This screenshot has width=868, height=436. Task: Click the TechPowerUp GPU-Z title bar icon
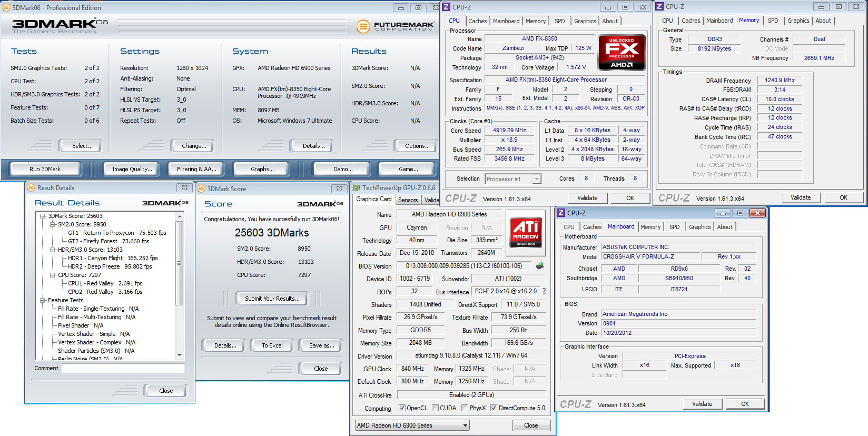tap(357, 187)
